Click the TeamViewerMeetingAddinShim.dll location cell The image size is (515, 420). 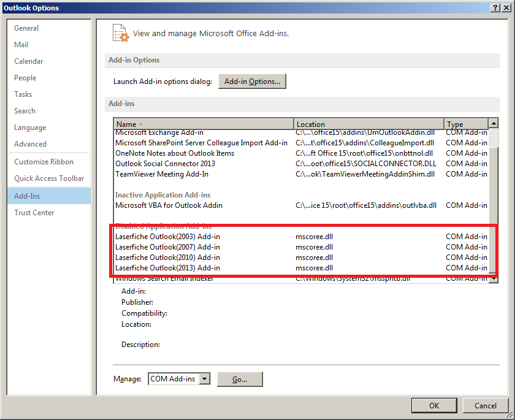point(365,174)
